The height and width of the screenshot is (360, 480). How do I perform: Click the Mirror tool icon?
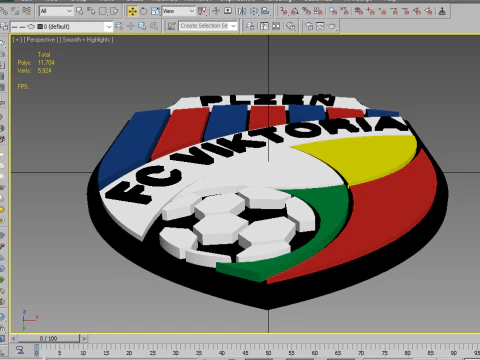point(242,11)
